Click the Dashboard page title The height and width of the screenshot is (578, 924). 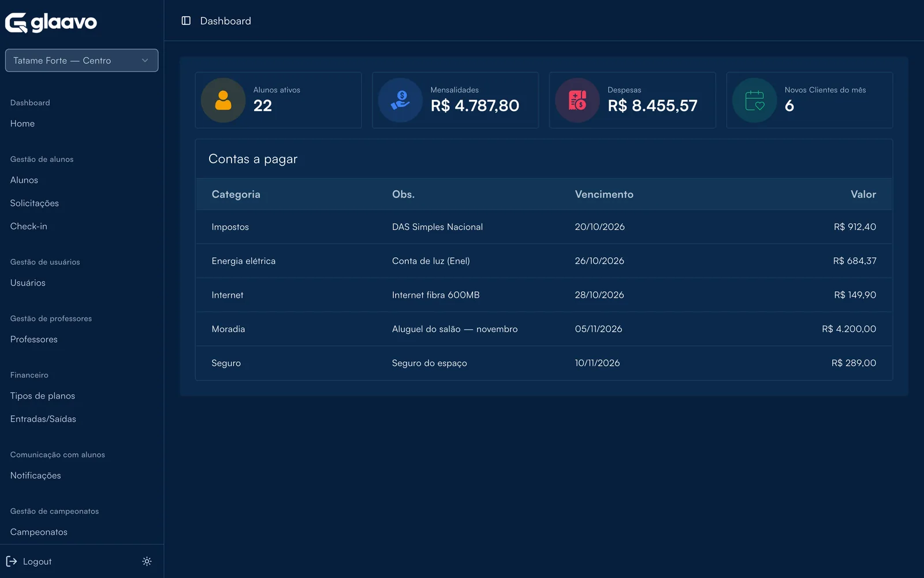click(226, 21)
